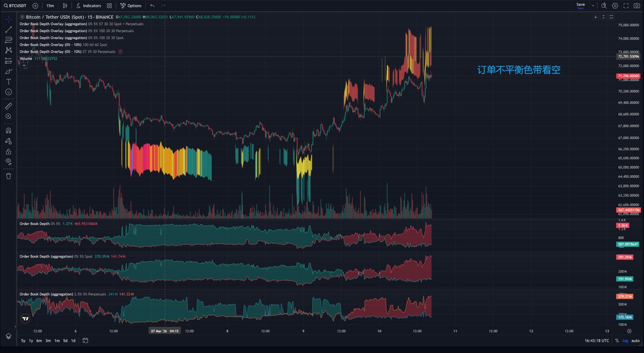
Task: Redo the last chart action
Action: tap(164, 5)
